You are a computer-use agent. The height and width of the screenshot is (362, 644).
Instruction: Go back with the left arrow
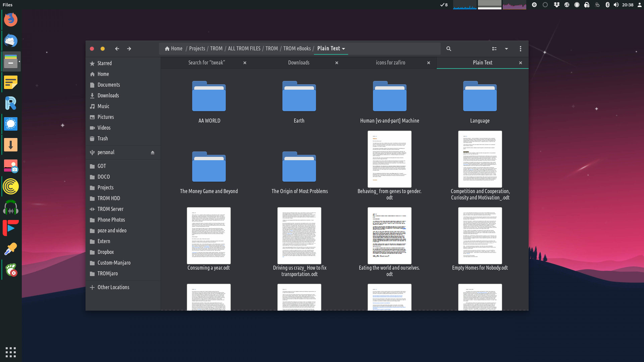117,49
